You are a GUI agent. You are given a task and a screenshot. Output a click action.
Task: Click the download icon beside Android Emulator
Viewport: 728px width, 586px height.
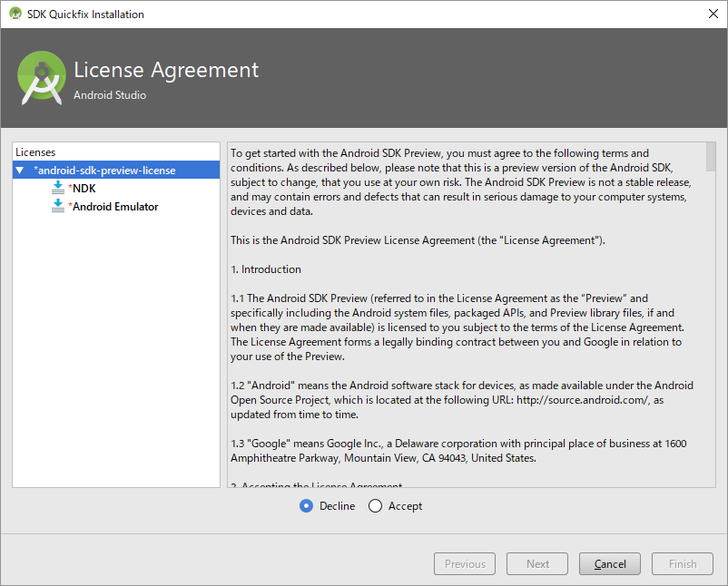click(x=58, y=206)
